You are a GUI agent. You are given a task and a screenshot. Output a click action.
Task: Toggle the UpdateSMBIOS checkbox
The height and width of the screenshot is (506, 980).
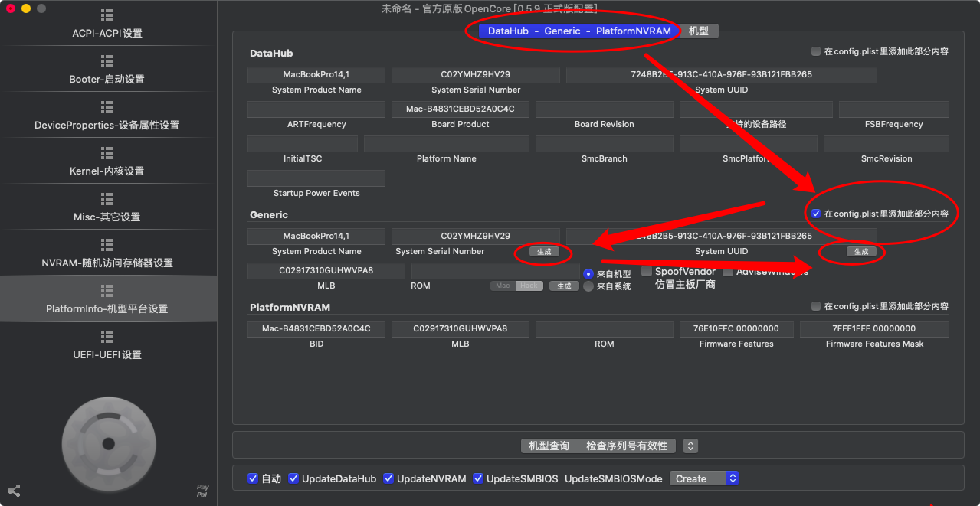point(478,478)
